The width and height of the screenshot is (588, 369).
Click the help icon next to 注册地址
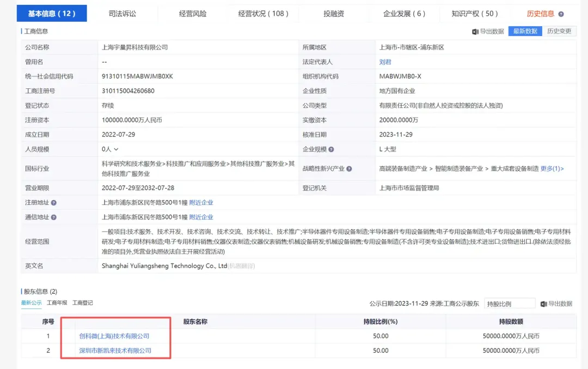[x=53, y=203]
